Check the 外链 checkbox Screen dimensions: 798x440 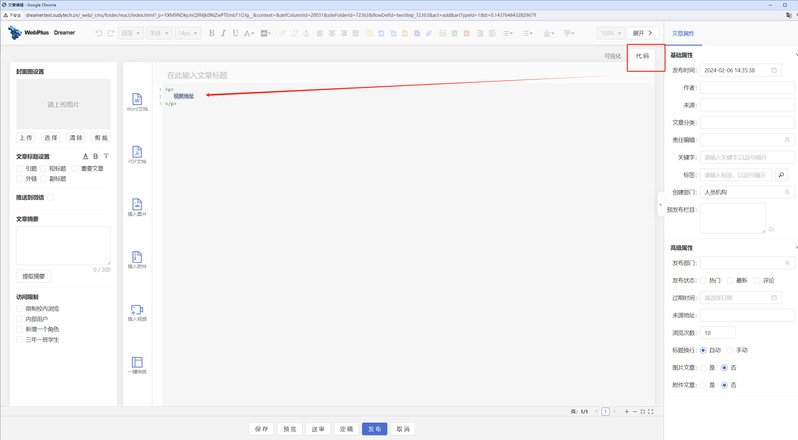click(19, 179)
